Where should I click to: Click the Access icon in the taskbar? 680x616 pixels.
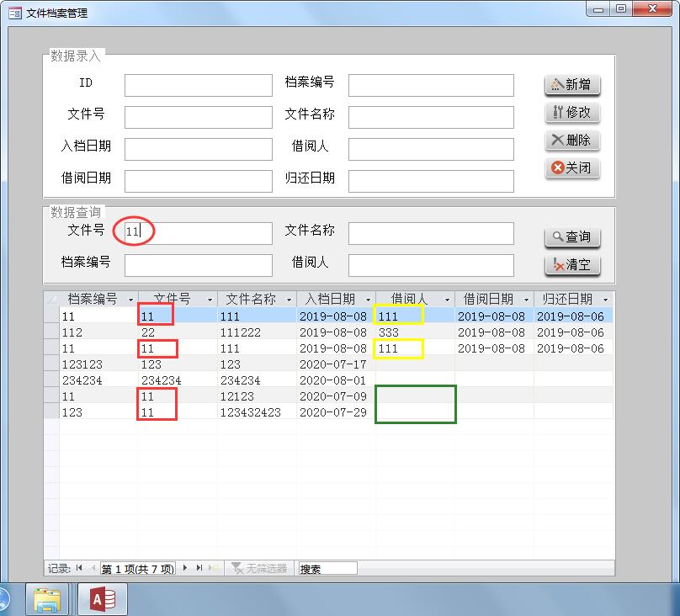pyautogui.click(x=103, y=600)
